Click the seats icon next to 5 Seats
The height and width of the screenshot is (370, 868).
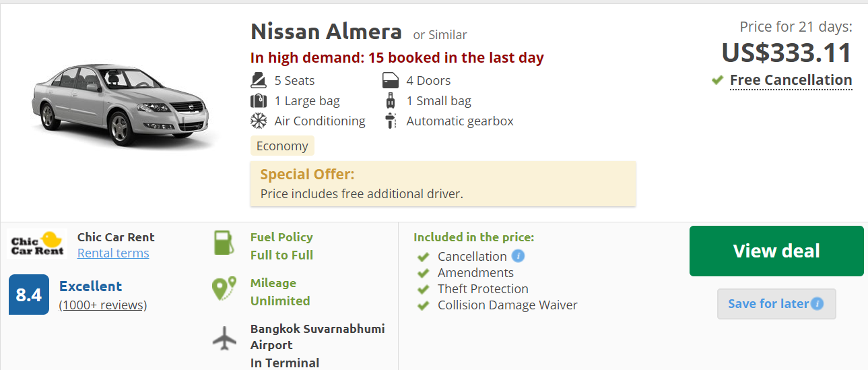[x=258, y=80]
